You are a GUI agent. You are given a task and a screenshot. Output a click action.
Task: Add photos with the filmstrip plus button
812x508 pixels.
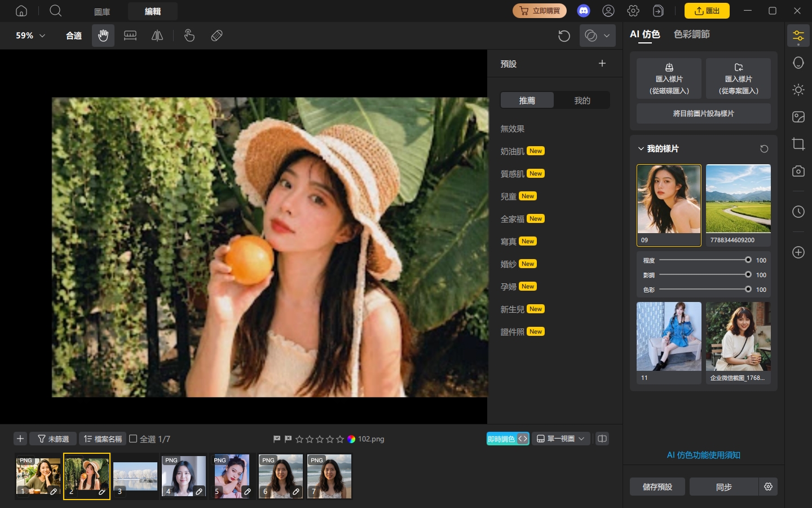pos(20,439)
